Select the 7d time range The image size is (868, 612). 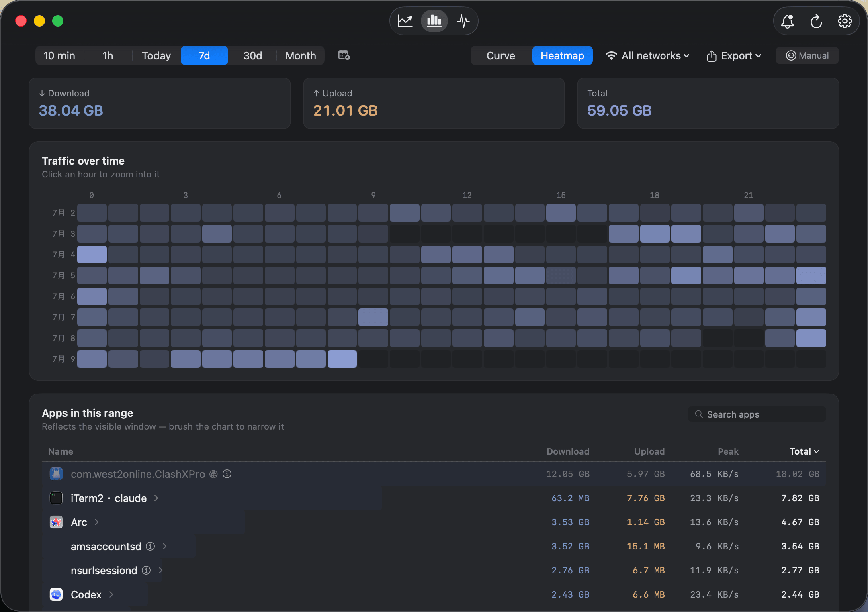point(205,55)
